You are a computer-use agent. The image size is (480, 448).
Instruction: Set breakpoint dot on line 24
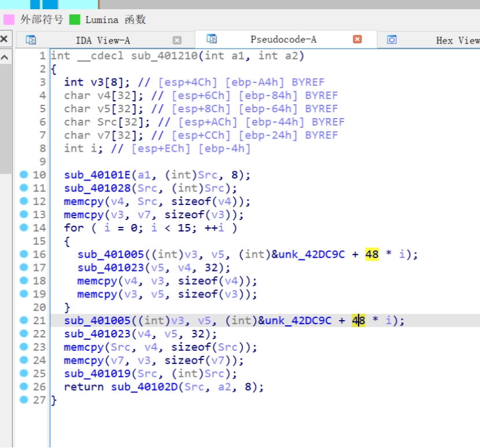(24, 360)
